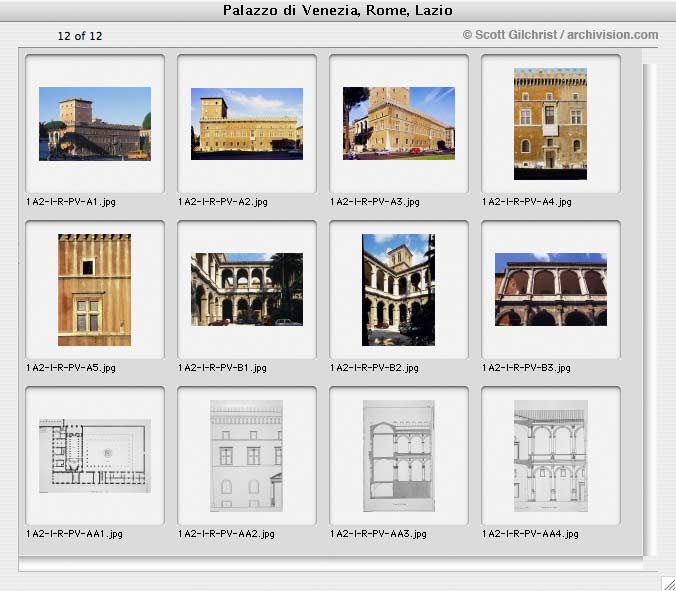Click the filename label 1A2-I-R-PV-B1.jpg
This screenshot has width=676, height=591.
tap(222, 368)
